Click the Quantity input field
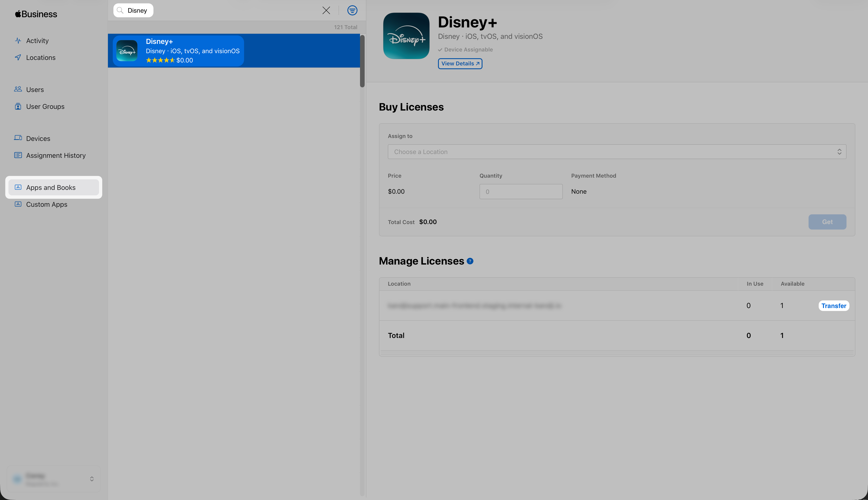This screenshot has height=500, width=868. tap(520, 192)
